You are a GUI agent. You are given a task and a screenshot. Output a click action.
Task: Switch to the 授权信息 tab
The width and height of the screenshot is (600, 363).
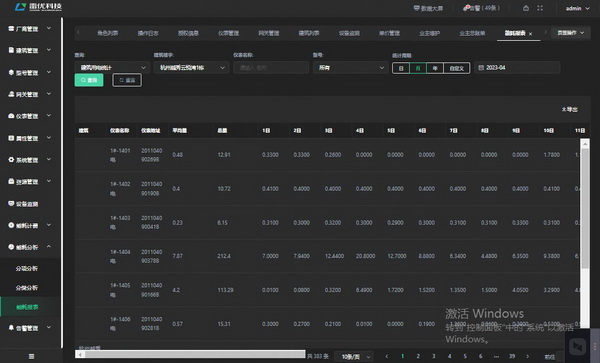[x=188, y=33]
